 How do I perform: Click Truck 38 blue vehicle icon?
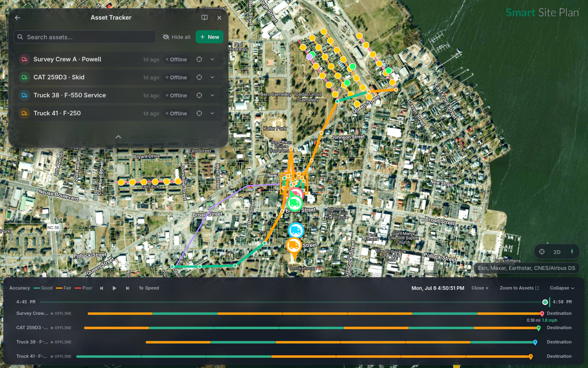24,95
